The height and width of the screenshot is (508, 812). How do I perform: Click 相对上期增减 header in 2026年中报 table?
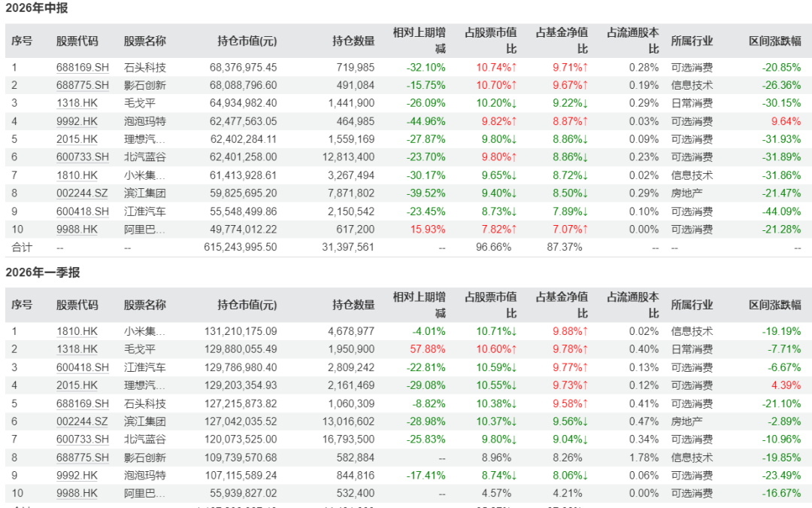click(419, 41)
